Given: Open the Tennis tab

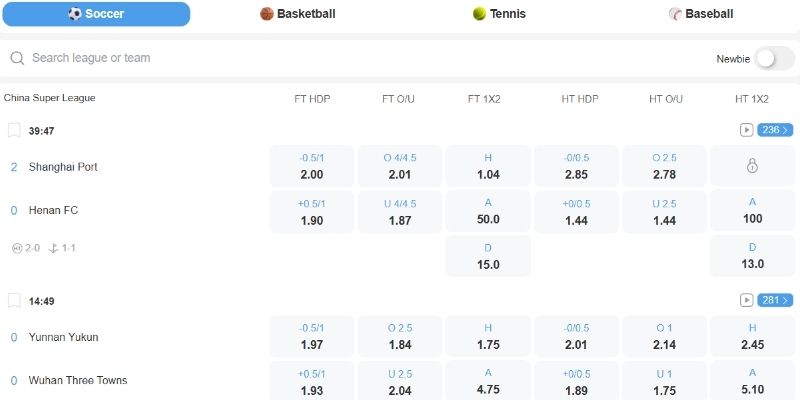Looking at the screenshot, I should 499,14.
